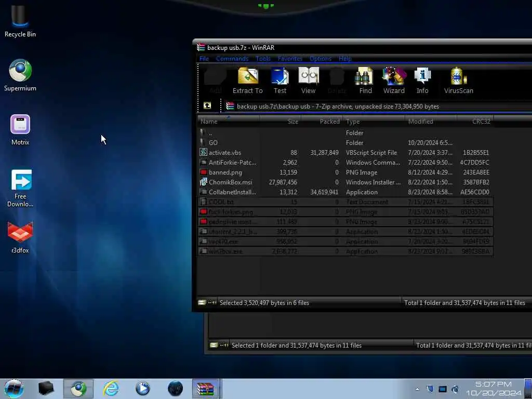
Task: Click the key icon in front status bar
Action: (x=212, y=302)
